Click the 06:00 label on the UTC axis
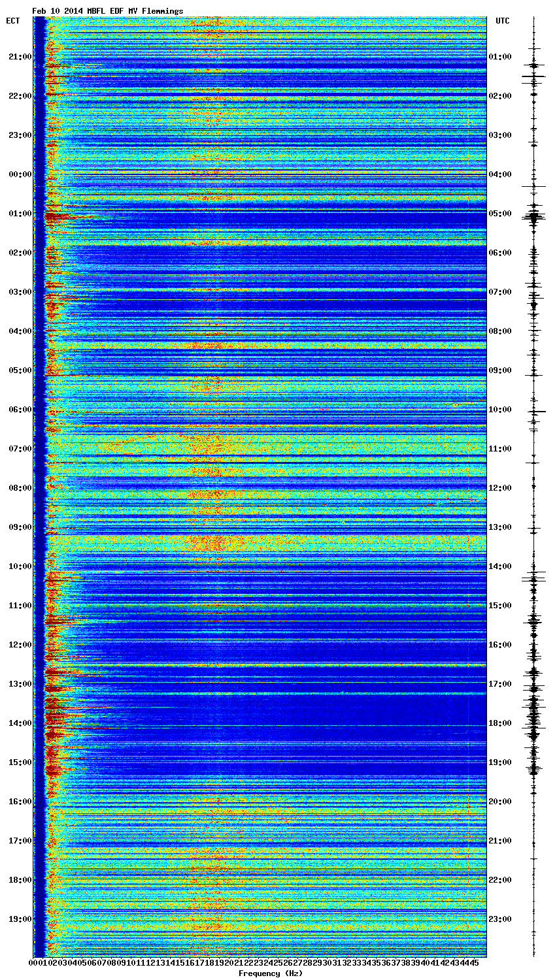 [x=500, y=253]
